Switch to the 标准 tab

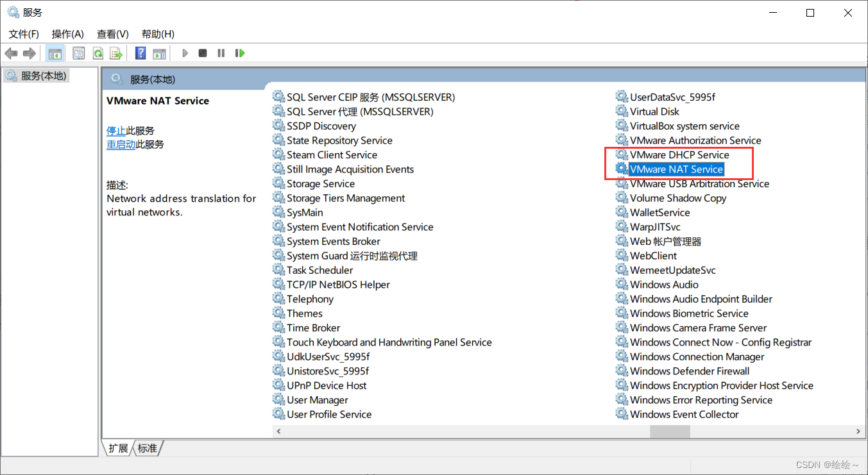click(147, 448)
